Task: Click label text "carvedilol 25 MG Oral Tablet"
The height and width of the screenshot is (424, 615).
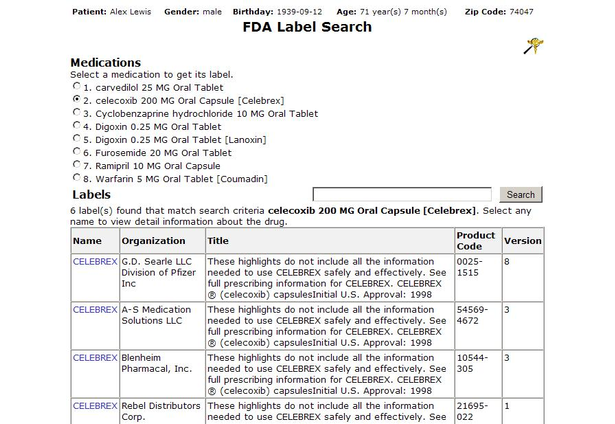Action: pyautogui.click(x=159, y=87)
